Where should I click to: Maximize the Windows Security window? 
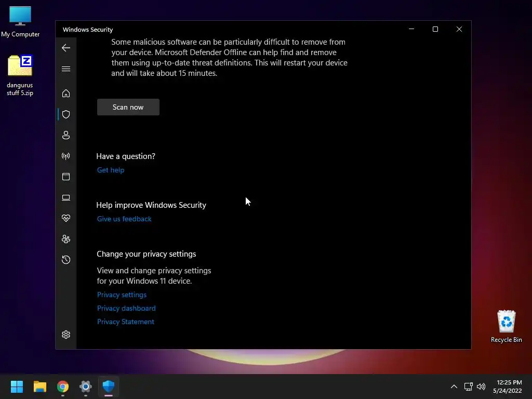(x=435, y=29)
